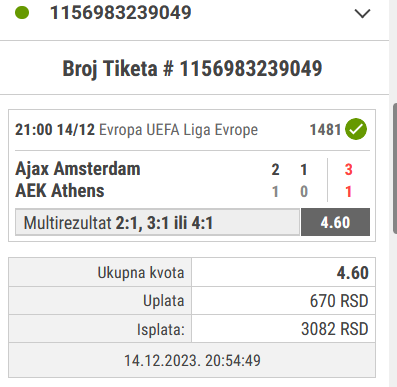Click the green status dot beside ticket number

point(22,13)
